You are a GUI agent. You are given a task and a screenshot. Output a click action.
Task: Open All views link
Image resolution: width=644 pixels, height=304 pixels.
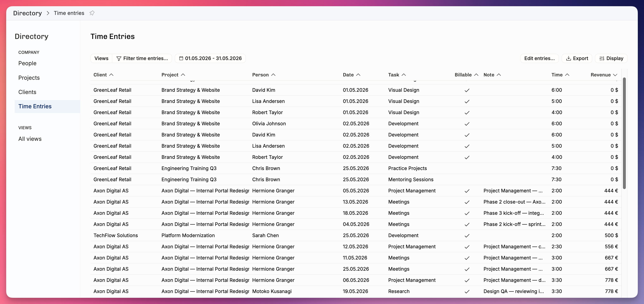pos(30,139)
